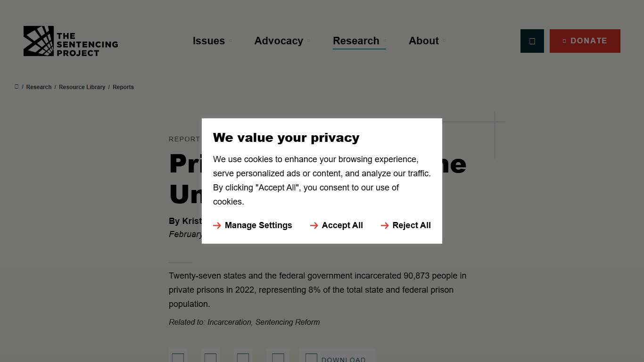Expand the Issues dropdown caret

click(x=231, y=41)
